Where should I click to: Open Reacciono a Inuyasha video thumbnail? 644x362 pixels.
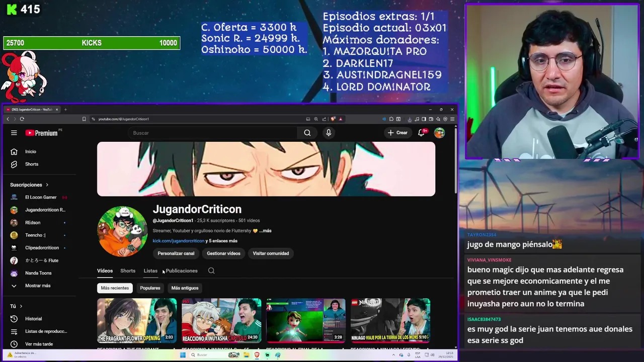pos(221,321)
